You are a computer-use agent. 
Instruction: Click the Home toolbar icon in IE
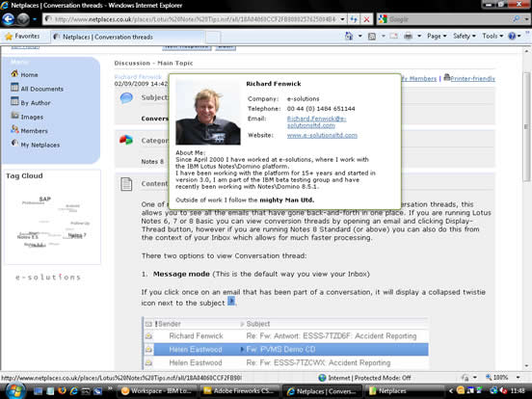point(349,36)
